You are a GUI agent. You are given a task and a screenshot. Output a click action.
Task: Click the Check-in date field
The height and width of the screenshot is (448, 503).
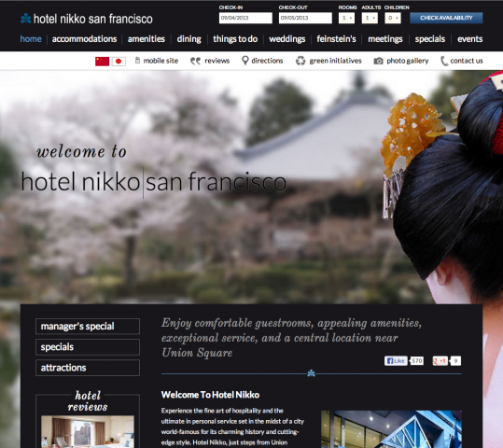tap(245, 18)
